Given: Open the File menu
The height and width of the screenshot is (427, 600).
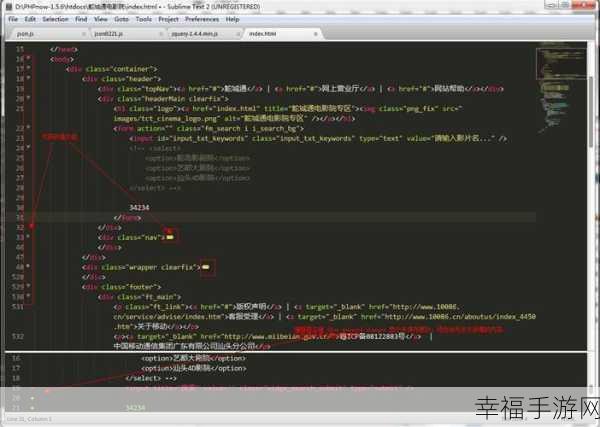Looking at the screenshot, I should [13, 19].
